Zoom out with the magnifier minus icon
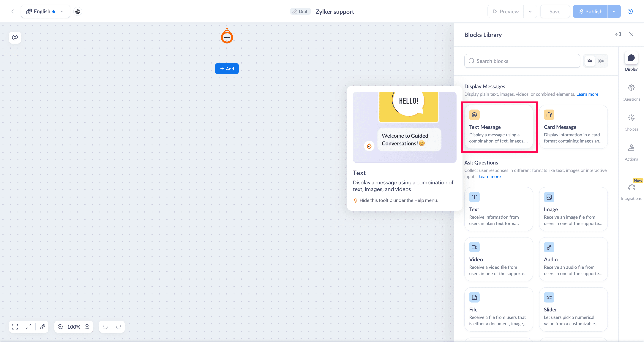This screenshot has width=644, height=342. [87, 327]
